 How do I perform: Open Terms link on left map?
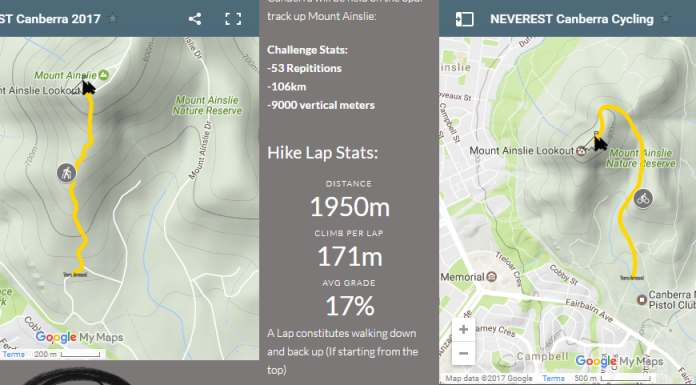pos(13,354)
